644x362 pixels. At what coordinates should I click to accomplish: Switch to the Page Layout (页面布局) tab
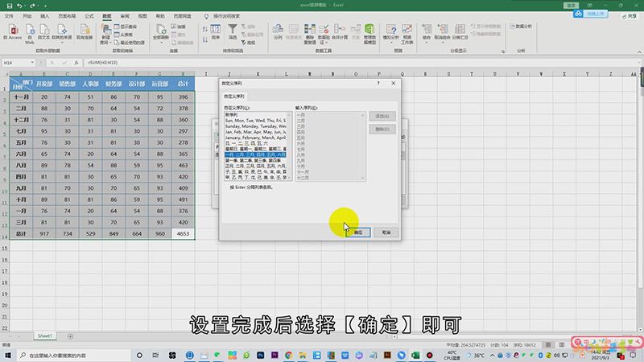click(x=67, y=16)
